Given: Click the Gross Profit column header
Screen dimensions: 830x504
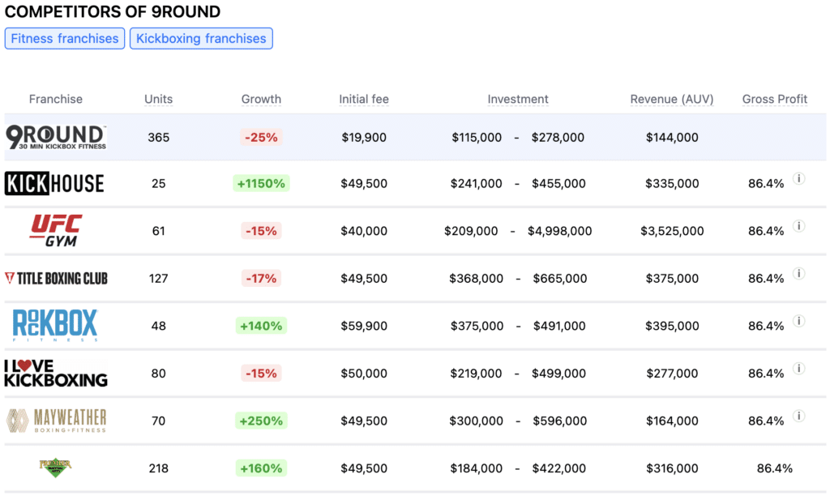Looking at the screenshot, I should point(774,99).
